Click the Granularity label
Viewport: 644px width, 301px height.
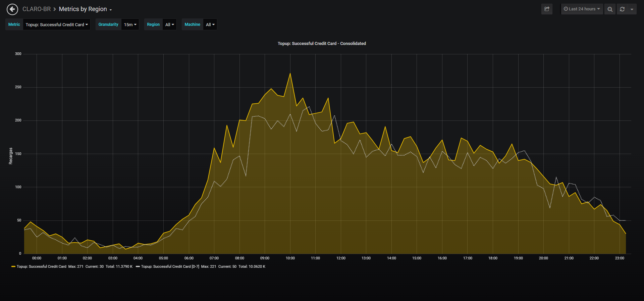pyautogui.click(x=108, y=24)
